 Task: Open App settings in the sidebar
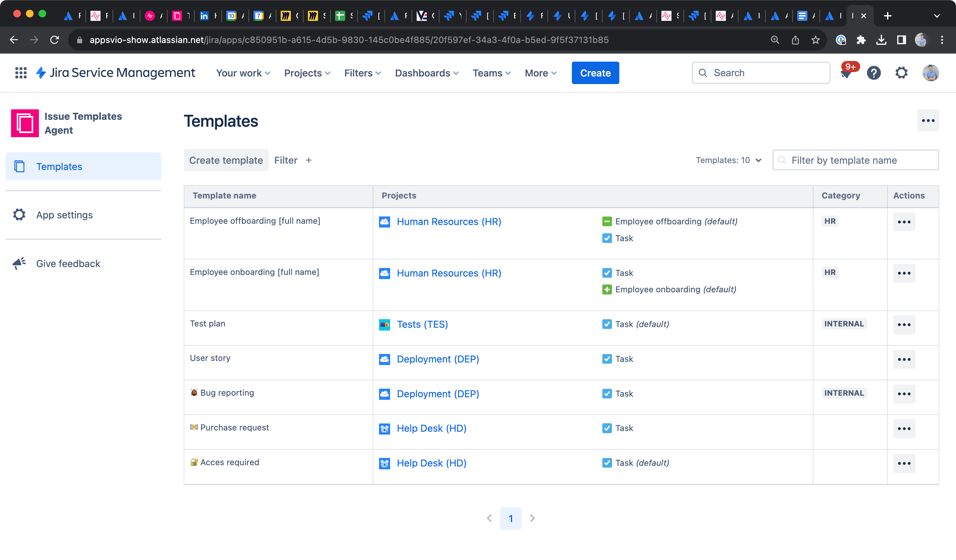pyautogui.click(x=64, y=215)
